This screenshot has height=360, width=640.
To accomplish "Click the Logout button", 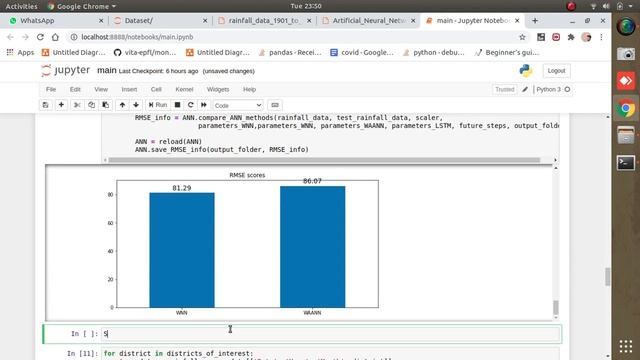I will 556,71.
